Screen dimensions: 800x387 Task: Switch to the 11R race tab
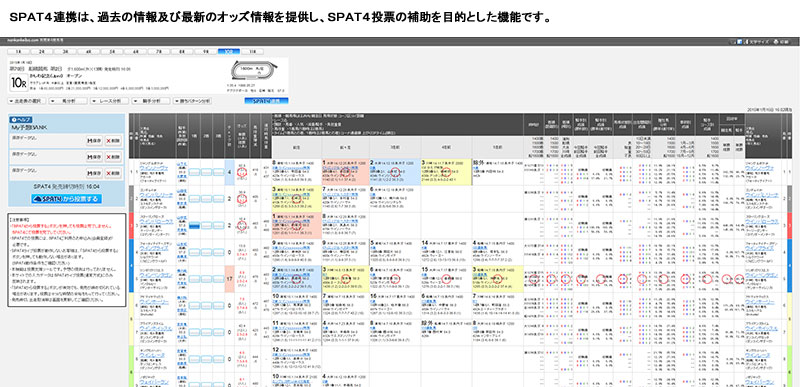click(253, 51)
